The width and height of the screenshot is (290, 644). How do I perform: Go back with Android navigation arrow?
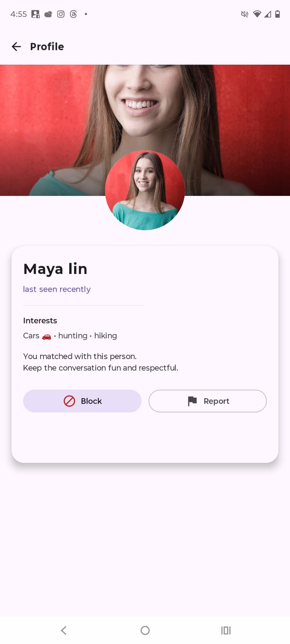[64, 630]
